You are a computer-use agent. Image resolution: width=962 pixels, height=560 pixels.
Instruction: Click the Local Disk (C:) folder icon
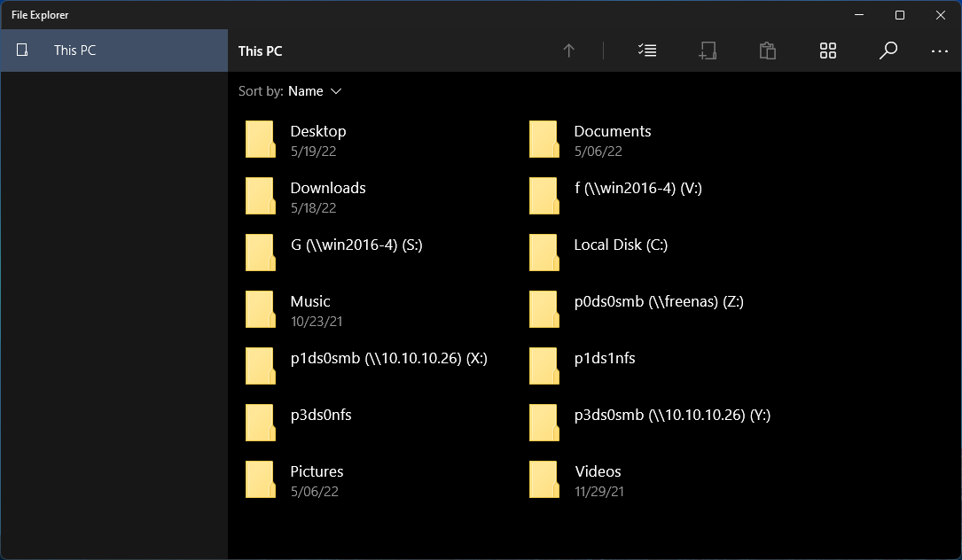[x=544, y=253]
